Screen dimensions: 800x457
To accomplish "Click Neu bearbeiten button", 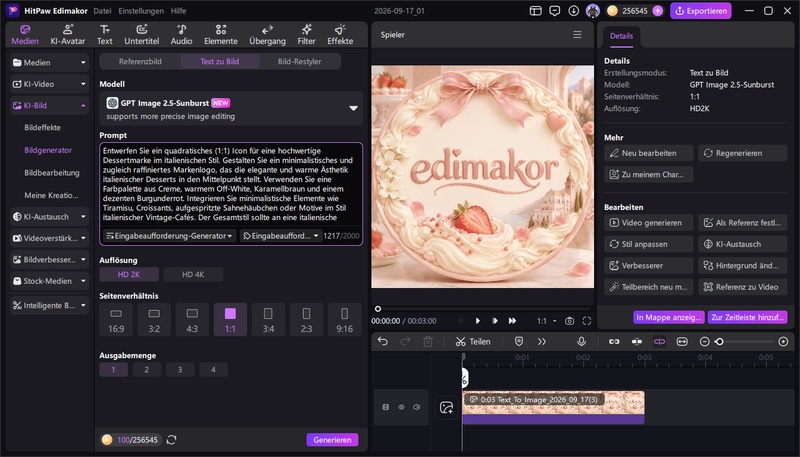I will (x=648, y=153).
